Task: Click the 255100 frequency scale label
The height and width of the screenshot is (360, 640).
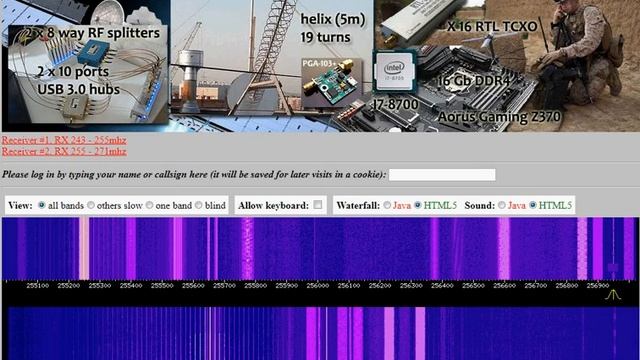Action: click(x=38, y=286)
